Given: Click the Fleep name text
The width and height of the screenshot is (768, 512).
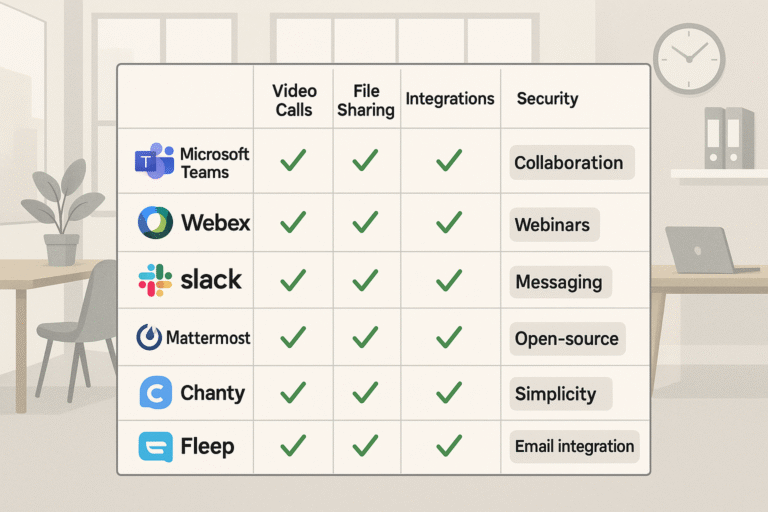Looking at the screenshot, I should (x=208, y=447).
